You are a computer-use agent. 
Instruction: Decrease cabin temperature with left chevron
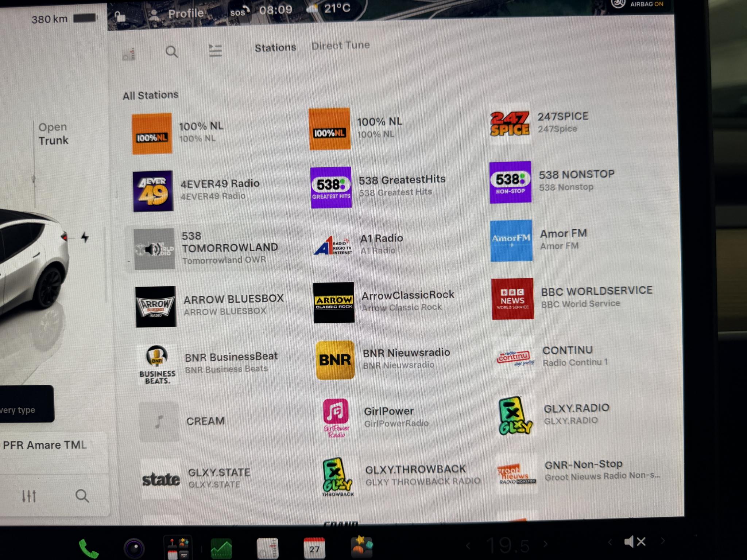(468, 546)
